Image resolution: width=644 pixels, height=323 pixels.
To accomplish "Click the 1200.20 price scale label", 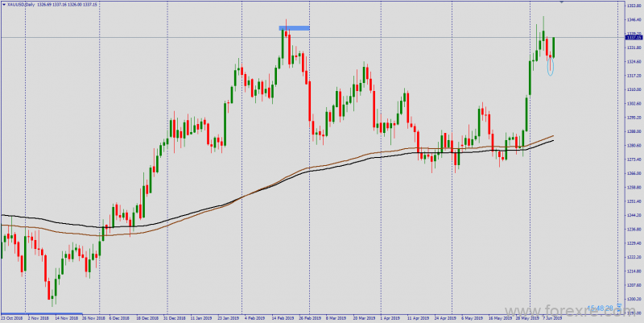I will coord(634,299).
